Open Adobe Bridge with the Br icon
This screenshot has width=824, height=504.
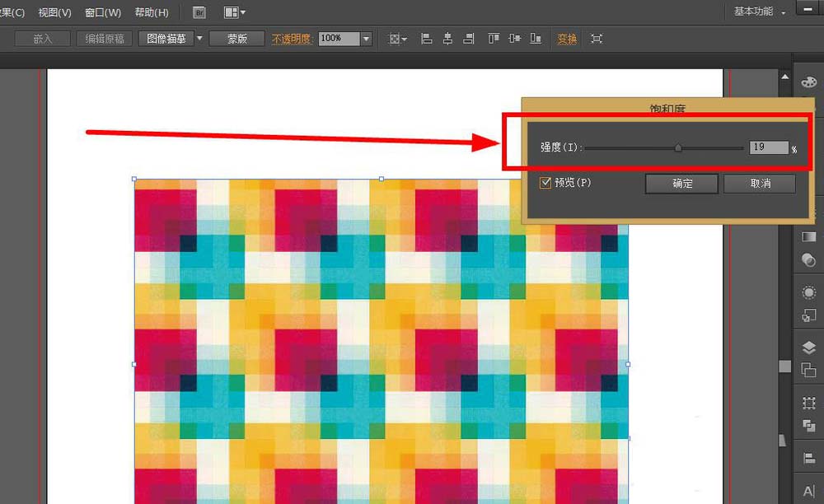click(199, 12)
